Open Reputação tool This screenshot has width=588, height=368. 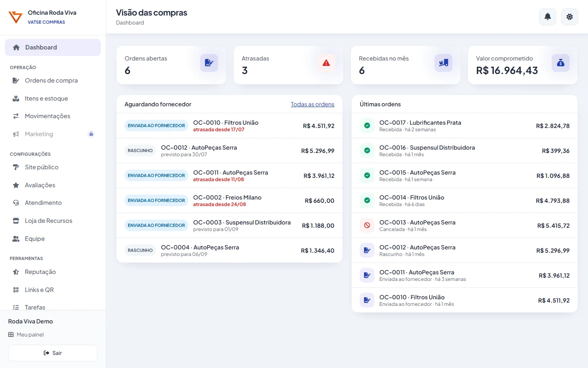coord(53,272)
